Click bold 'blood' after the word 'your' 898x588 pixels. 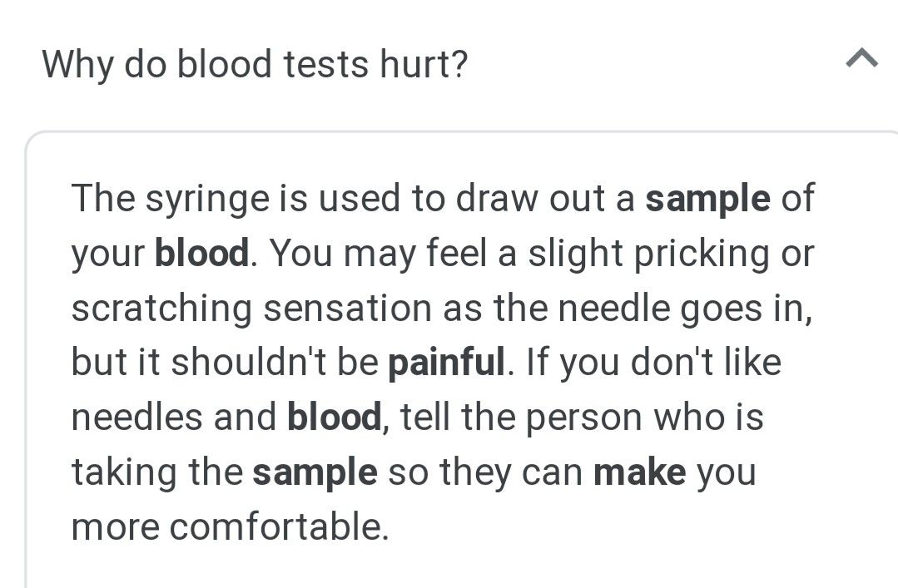(x=202, y=253)
